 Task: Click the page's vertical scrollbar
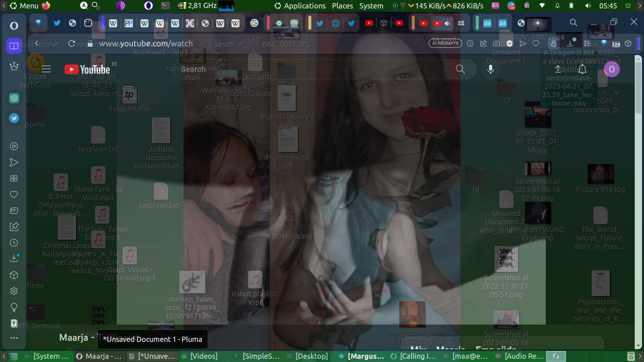tap(638, 201)
